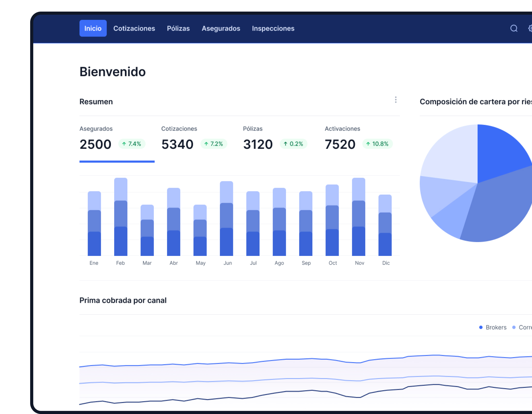This screenshot has width=532, height=414.
Task: Click the Jun bar in chart
Action: tap(226, 219)
